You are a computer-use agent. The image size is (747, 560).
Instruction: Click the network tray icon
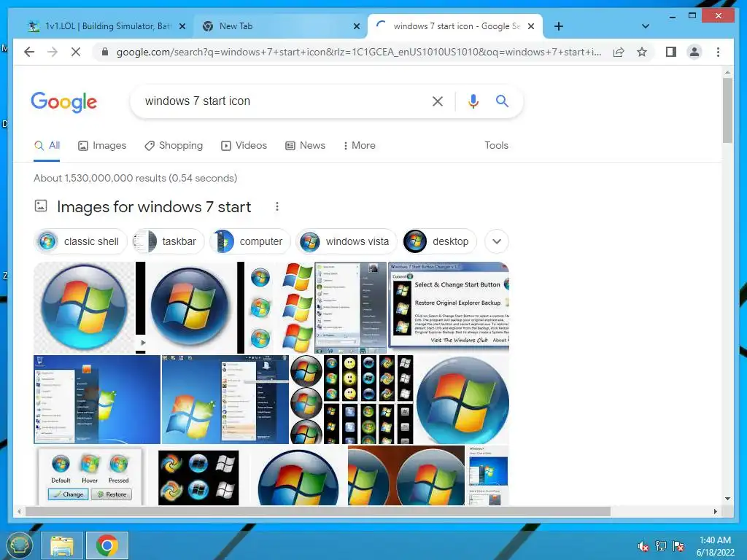pyautogui.click(x=660, y=546)
